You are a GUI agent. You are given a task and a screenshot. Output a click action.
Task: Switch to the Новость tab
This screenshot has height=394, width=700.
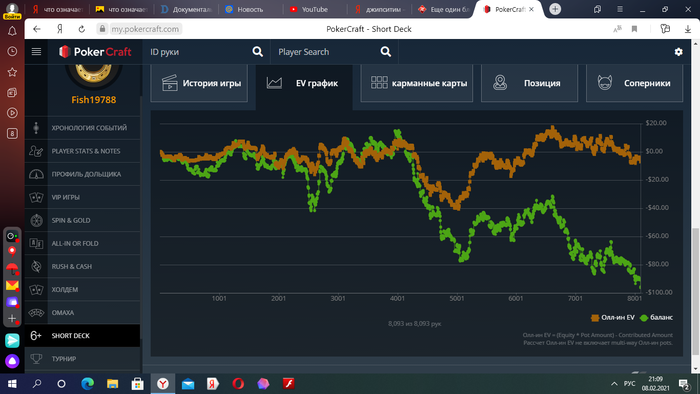click(x=250, y=9)
